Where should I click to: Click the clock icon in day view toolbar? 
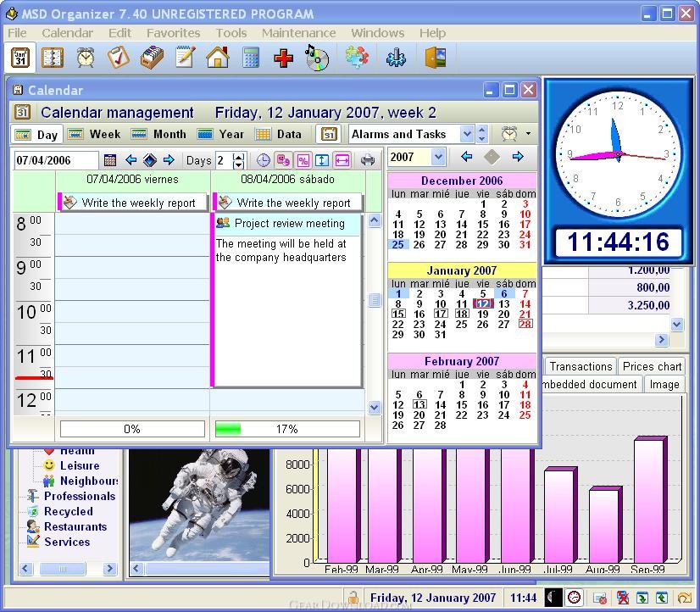264,160
